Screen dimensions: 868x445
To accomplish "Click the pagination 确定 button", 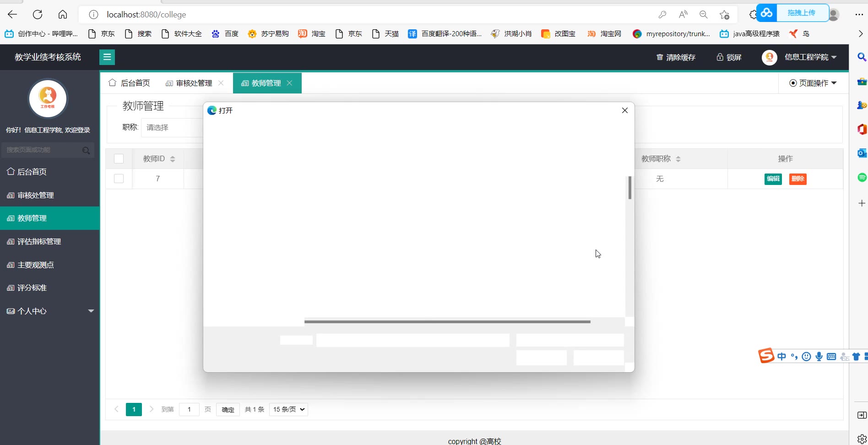I will [228, 409].
